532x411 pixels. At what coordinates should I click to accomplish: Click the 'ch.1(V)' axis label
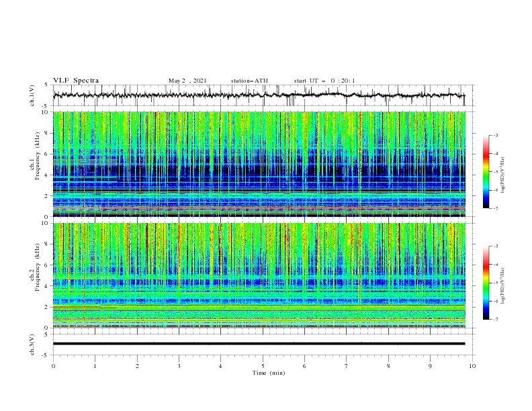click(x=32, y=95)
